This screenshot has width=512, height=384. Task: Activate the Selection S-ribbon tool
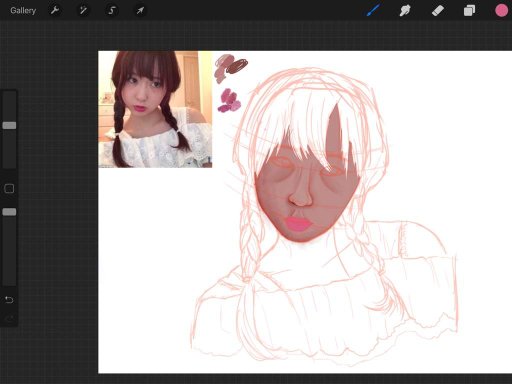click(x=112, y=10)
